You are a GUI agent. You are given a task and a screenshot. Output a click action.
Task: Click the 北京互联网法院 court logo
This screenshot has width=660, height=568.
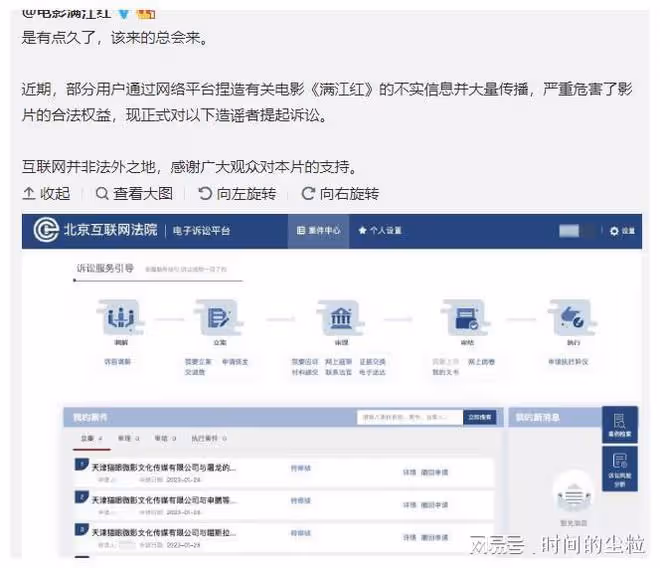click(46, 230)
